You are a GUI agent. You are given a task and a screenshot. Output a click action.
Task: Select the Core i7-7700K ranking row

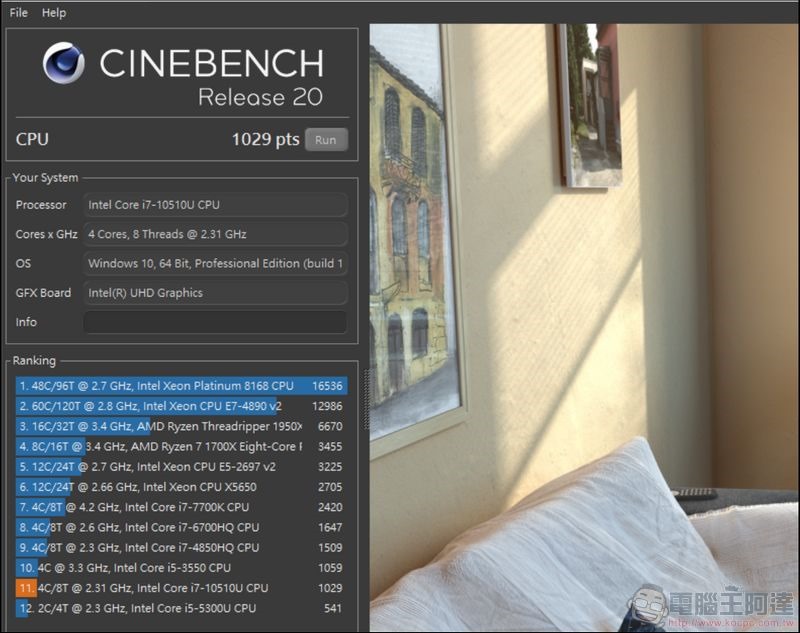pos(182,507)
